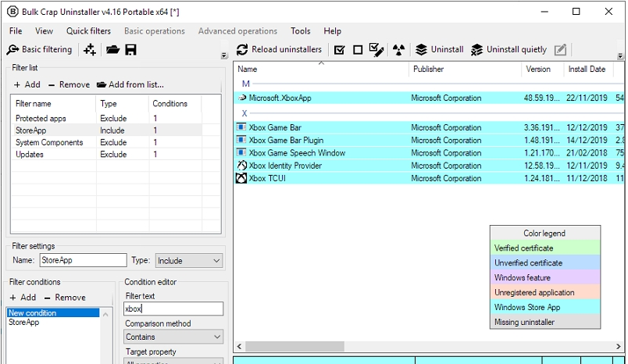The width and height of the screenshot is (628, 364).
Task: Expand right toolbar overflow arrow
Action: [620, 56]
